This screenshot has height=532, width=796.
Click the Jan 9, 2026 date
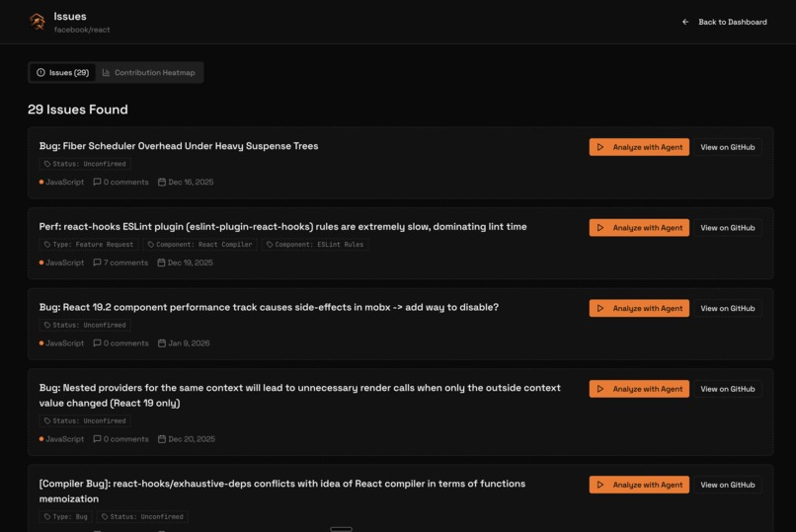tap(189, 342)
